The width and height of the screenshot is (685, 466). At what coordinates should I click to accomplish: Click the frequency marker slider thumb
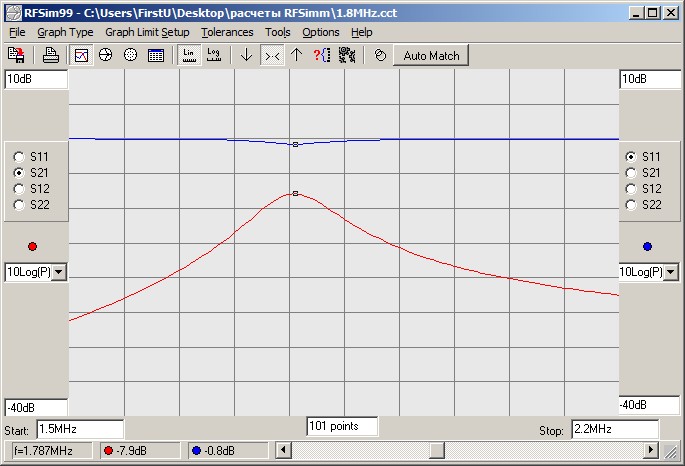coord(436,449)
